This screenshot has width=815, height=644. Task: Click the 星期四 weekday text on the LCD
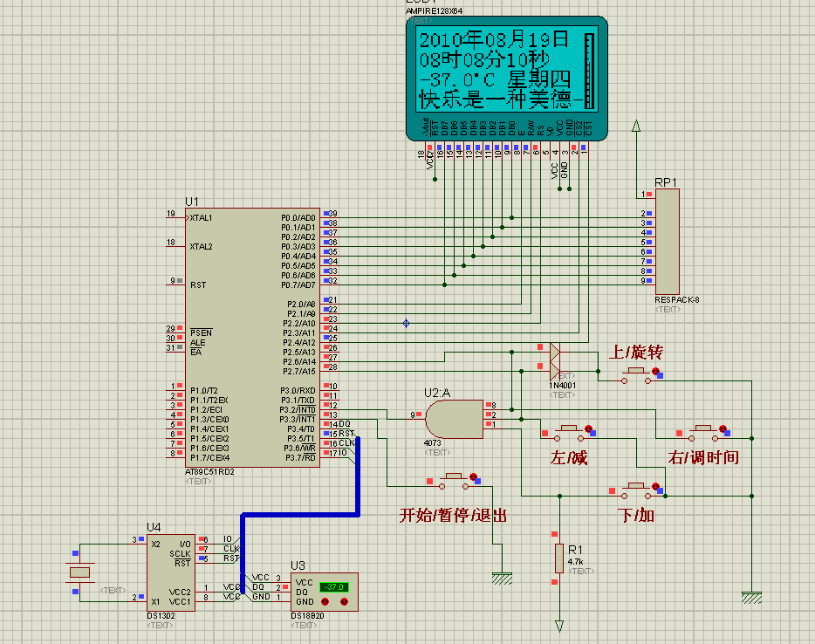pos(539,79)
